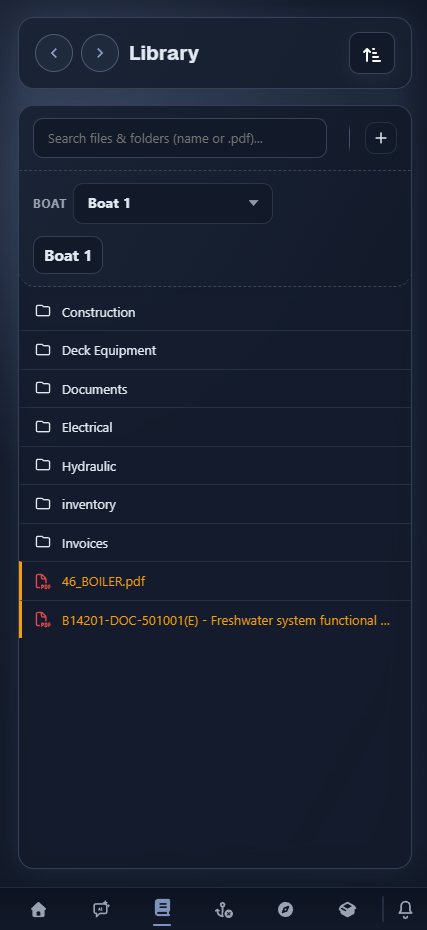Open notifications bell icon
Image resolution: width=427 pixels, height=930 pixels.
[405, 909]
